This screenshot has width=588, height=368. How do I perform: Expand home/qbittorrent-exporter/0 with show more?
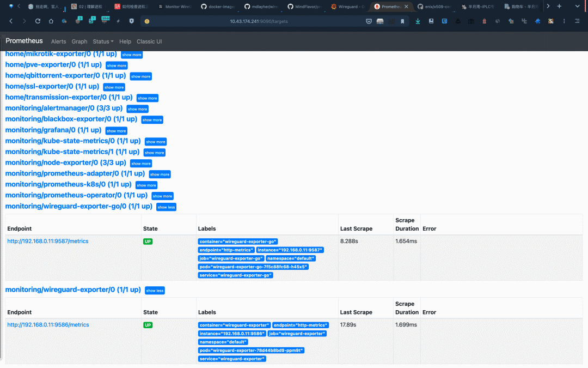[x=140, y=77]
